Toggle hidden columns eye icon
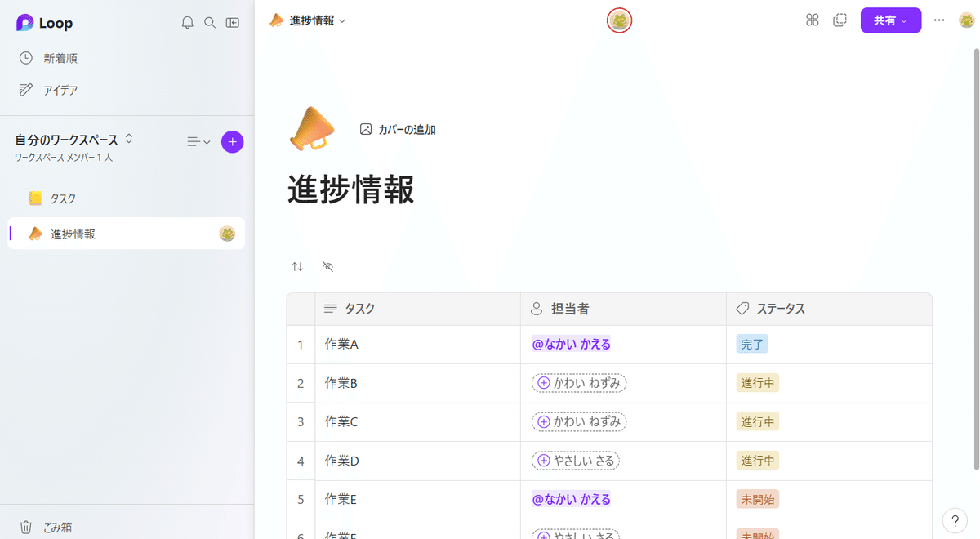Image resolution: width=980 pixels, height=539 pixels. pos(328,267)
